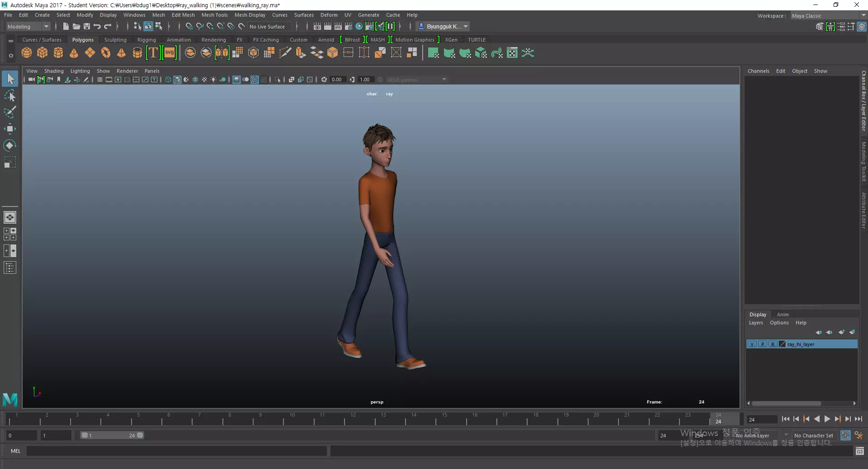The image size is (868, 469).
Task: Activate the Rotate tool
Action: [10, 145]
